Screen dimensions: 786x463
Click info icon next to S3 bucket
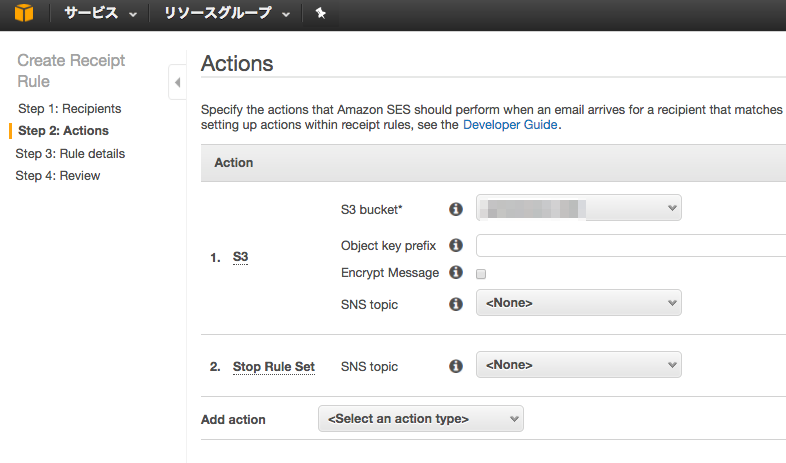click(456, 209)
